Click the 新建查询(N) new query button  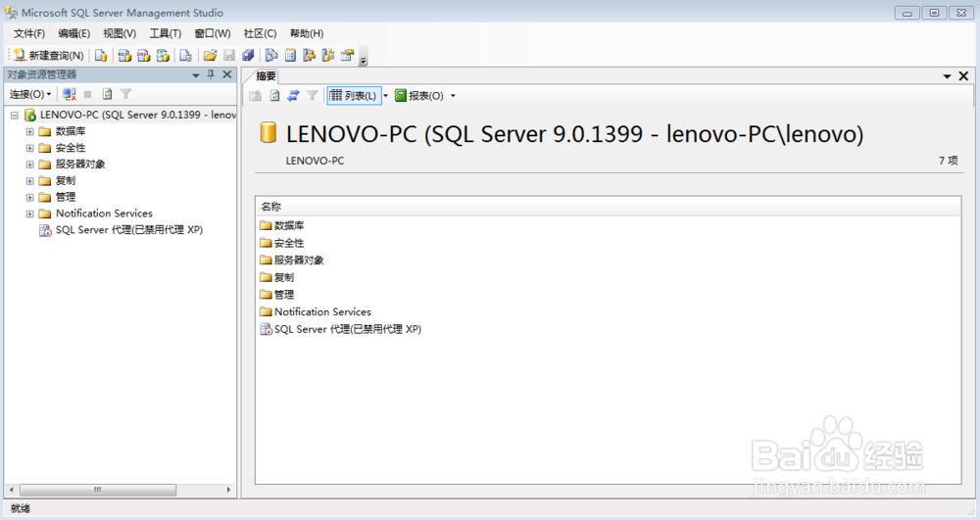coord(49,56)
